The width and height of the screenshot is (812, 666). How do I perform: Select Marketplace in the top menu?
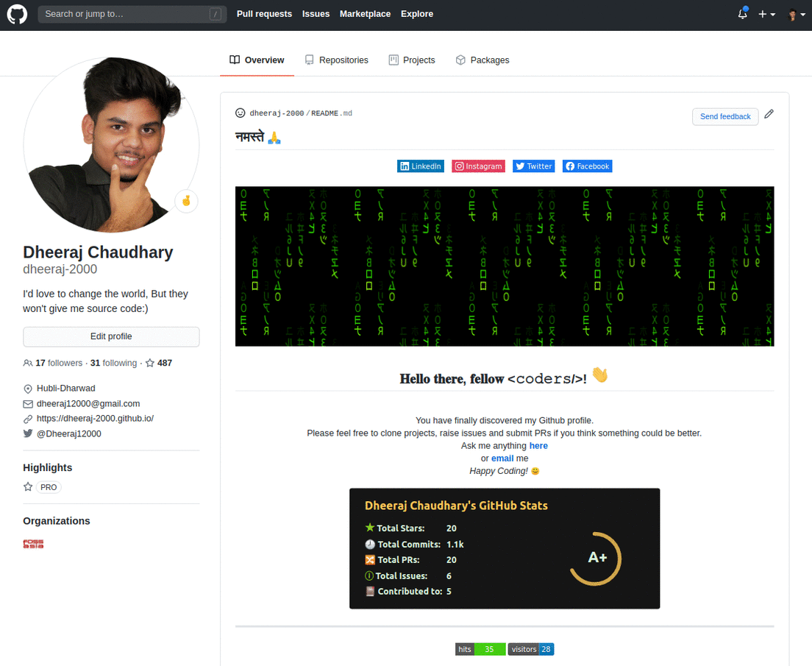[x=365, y=13]
